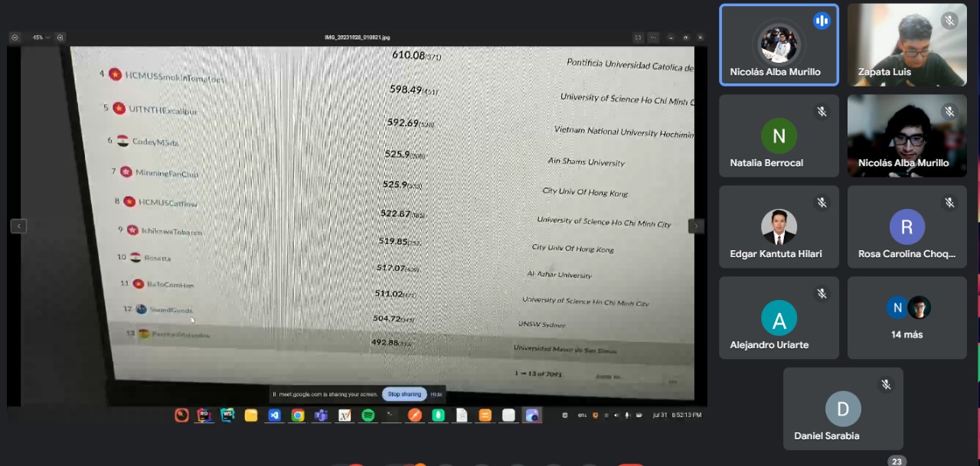Click Daniel Sarabia's muted mic indicator
Screen dimensions: 980x466
coord(886,385)
